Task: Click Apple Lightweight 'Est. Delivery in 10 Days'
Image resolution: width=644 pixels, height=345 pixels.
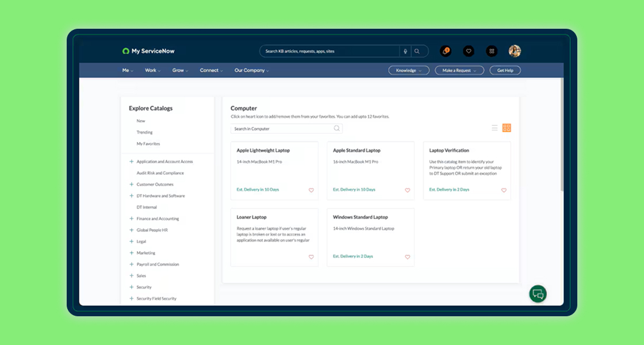Action: tap(258, 190)
